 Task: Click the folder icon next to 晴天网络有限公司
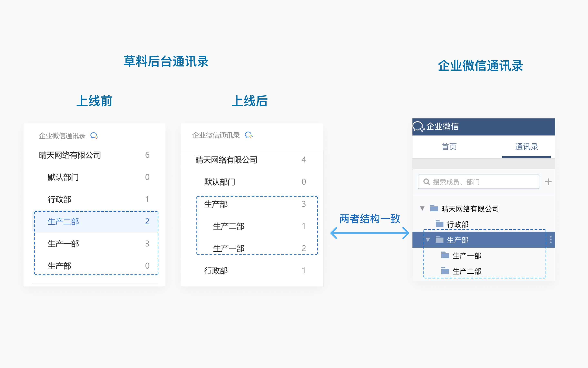click(x=434, y=208)
